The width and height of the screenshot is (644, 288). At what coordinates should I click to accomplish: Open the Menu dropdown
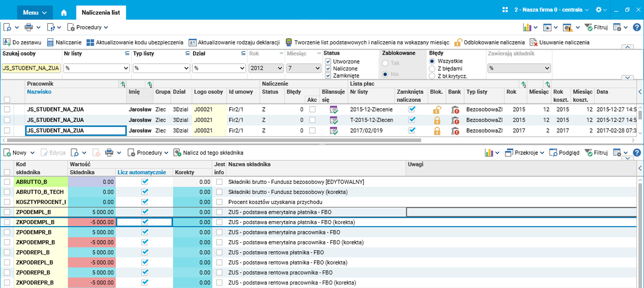(x=34, y=12)
